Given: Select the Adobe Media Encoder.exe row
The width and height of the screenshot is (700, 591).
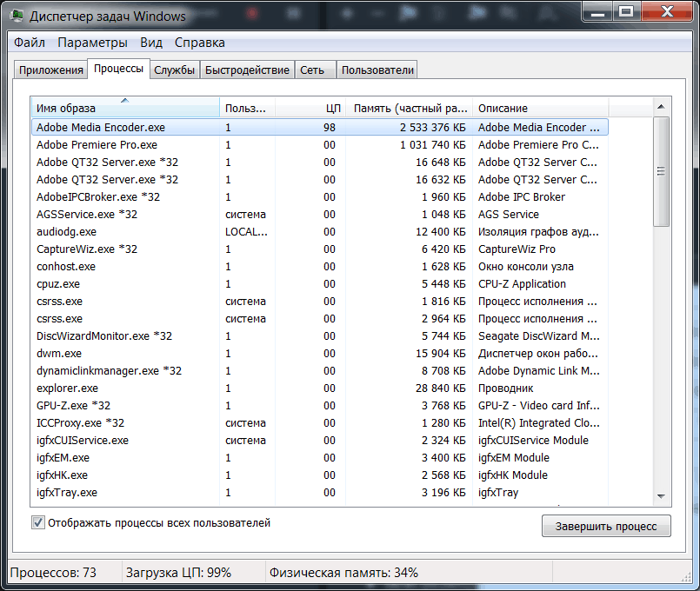Looking at the screenshot, I should [320, 128].
